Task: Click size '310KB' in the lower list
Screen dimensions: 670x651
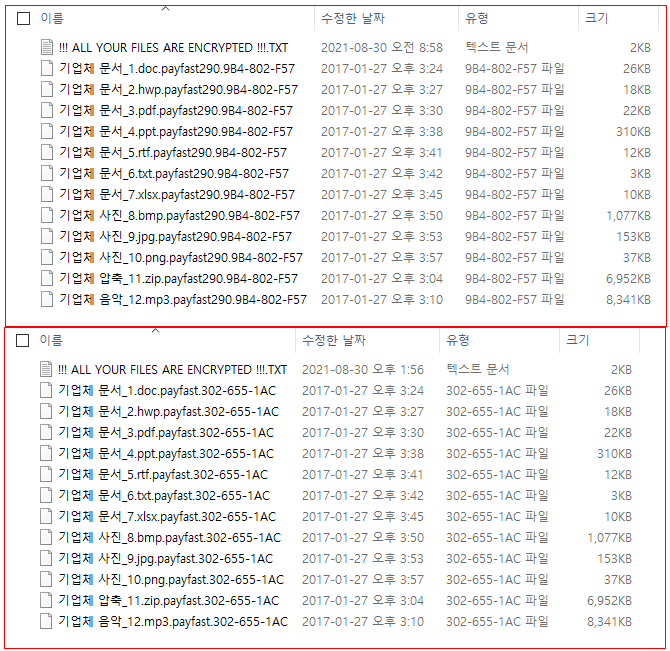Action: pos(614,453)
